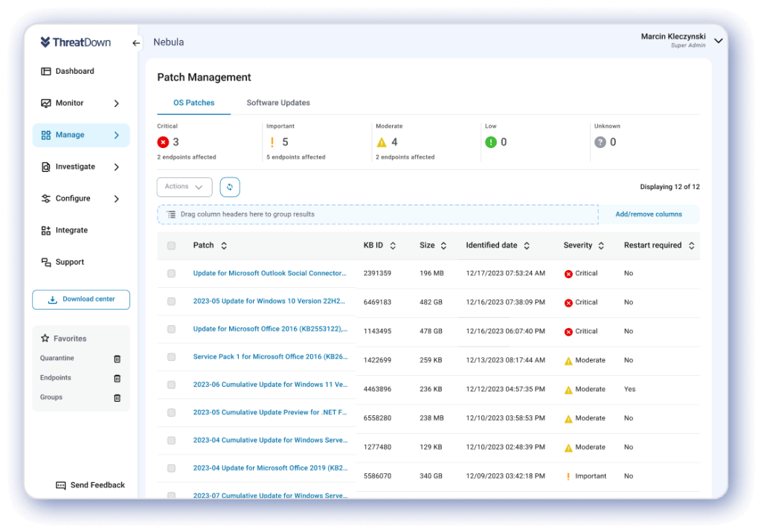761x532 pixels.
Task: Check the 2023-04 Office 2019 update row
Action: point(171,469)
